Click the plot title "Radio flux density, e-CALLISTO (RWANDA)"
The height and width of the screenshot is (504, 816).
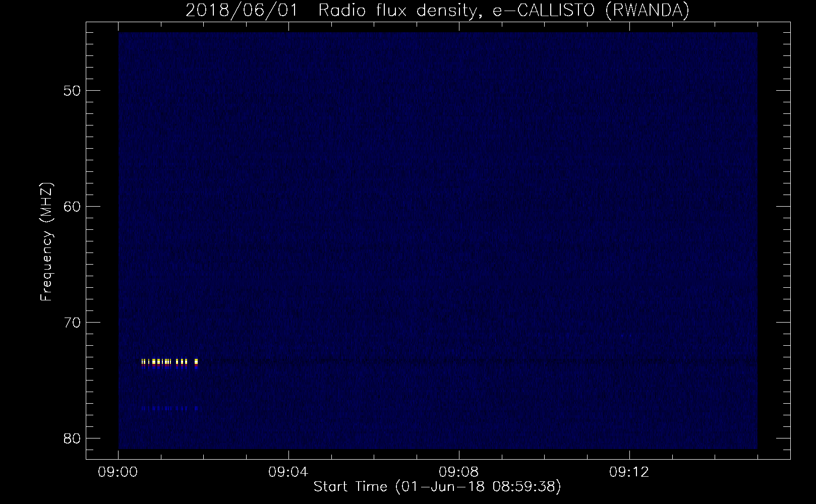click(504, 10)
